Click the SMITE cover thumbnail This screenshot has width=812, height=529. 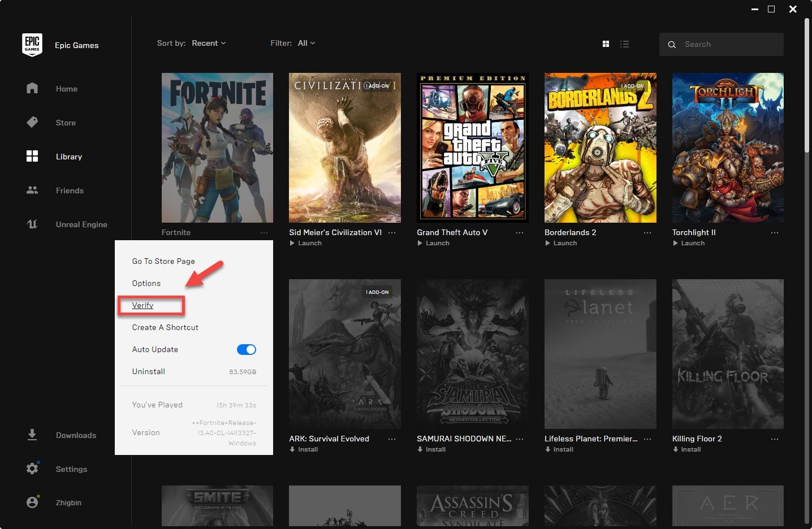tap(217, 506)
